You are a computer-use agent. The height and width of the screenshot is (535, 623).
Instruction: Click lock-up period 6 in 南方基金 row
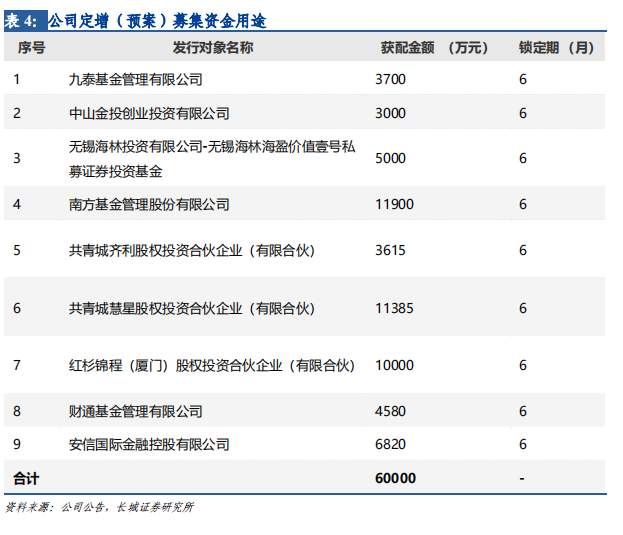pos(523,205)
